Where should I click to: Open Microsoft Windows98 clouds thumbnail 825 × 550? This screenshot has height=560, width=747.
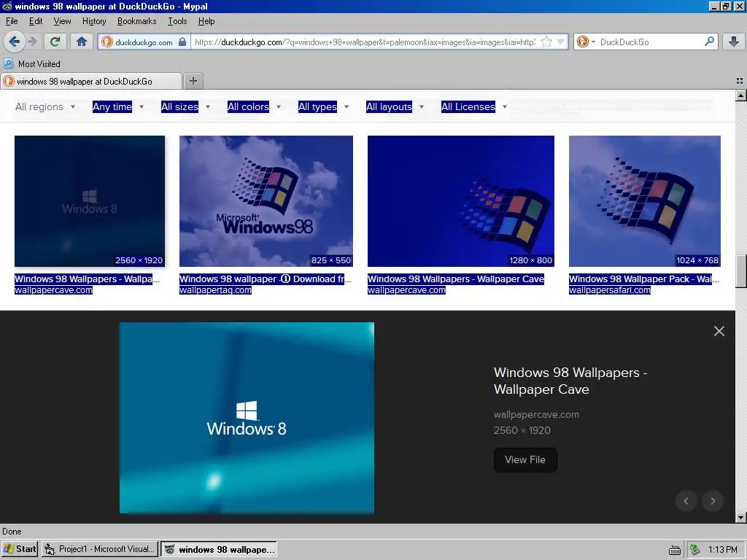pyautogui.click(x=266, y=201)
